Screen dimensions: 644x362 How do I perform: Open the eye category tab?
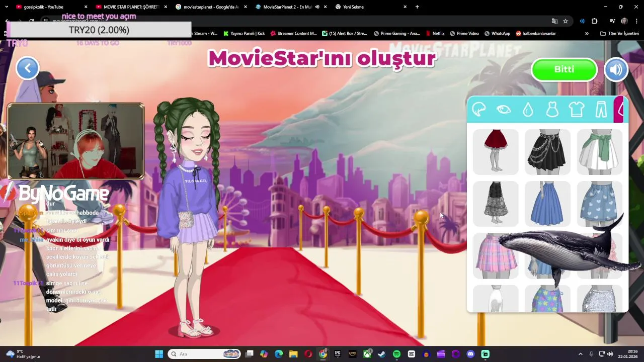coord(503,109)
